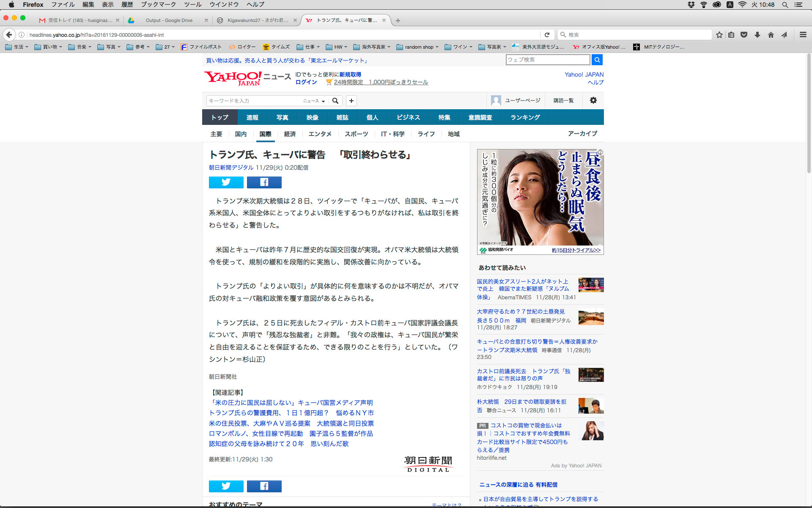Open the ブックマーク menu in the menu bar
The height and width of the screenshot is (508, 812).
[x=158, y=5]
